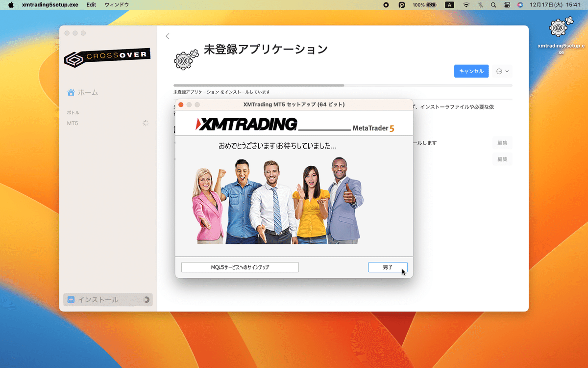Click the upper 編集 button in CrossOver
Screen dimensions: 588x368
point(502,143)
